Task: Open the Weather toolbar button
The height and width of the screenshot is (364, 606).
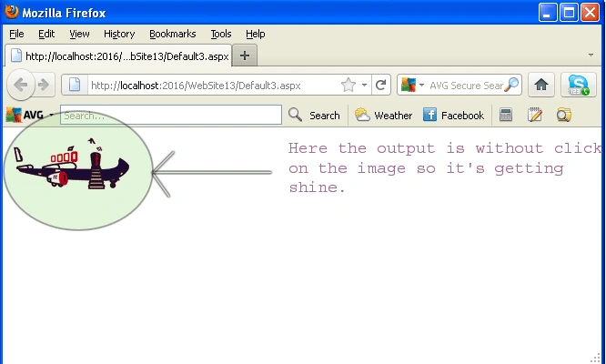Action: click(383, 116)
